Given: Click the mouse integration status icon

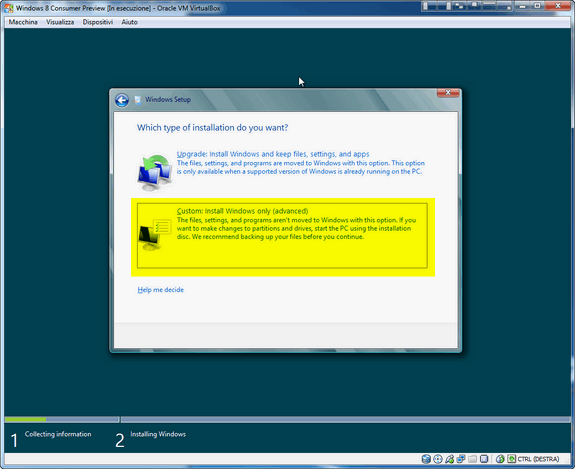Looking at the screenshot, I should tap(500, 459).
